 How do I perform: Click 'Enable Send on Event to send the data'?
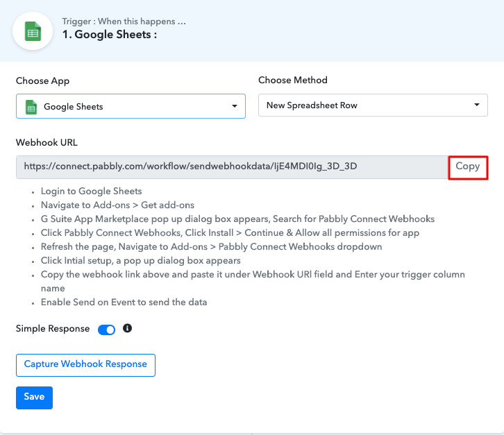point(124,302)
